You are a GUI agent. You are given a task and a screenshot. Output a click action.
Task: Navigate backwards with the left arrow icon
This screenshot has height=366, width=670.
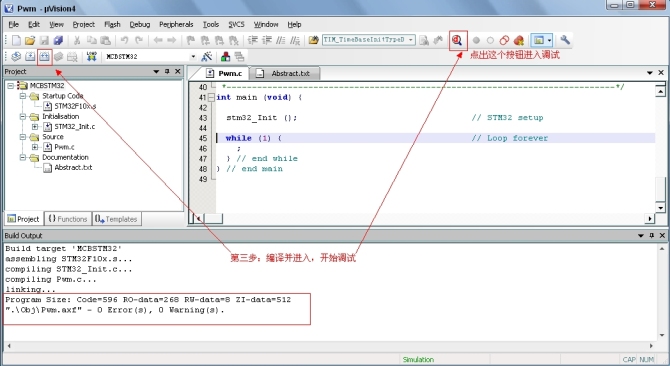coord(158,40)
